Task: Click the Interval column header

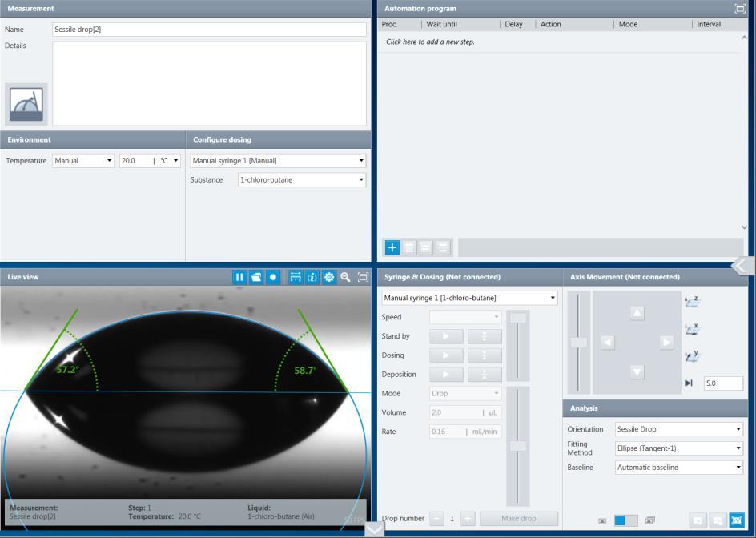Action: pyautogui.click(x=709, y=24)
